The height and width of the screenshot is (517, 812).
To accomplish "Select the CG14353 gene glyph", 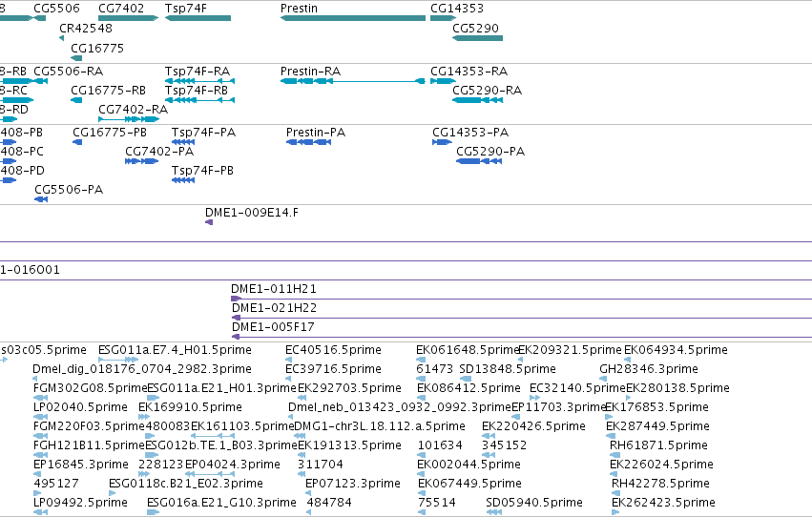I will pyautogui.click(x=444, y=18).
